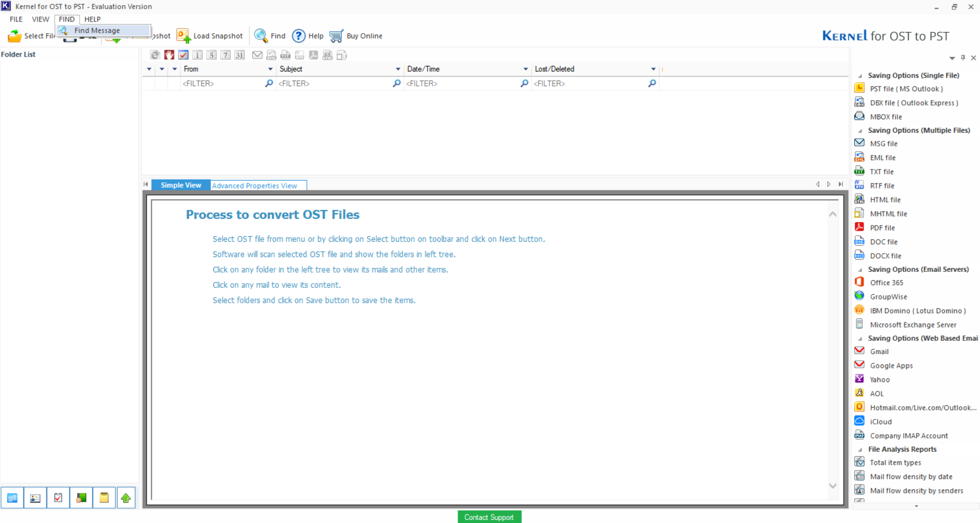Collapse Saving Options (Multiple Files) section
Image resolution: width=980 pixels, height=523 pixels.
coord(861,131)
